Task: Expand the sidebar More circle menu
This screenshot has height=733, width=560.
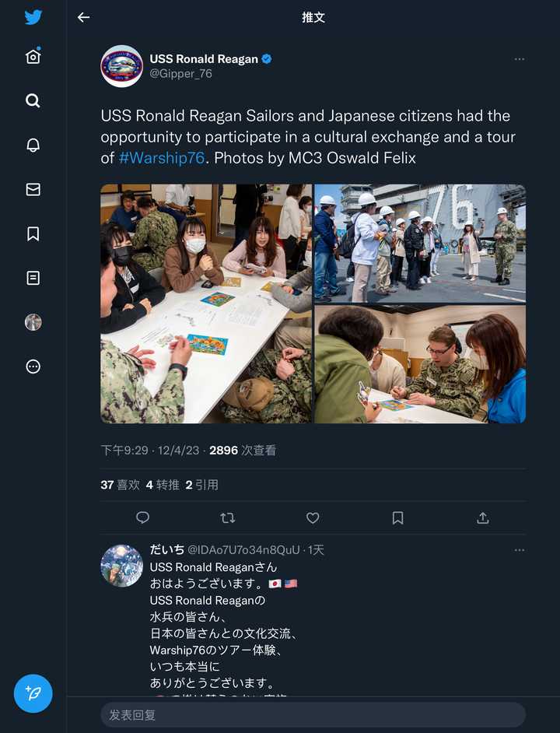Action: [x=33, y=366]
